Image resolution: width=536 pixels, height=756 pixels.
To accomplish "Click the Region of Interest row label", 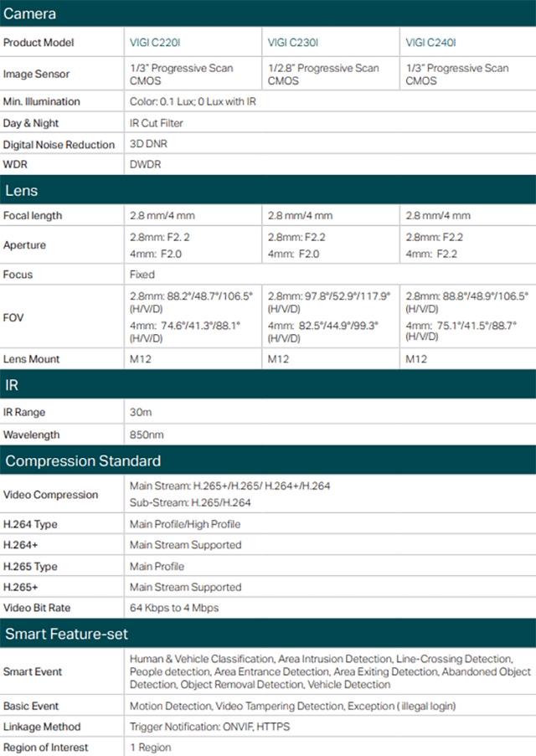I will pyautogui.click(x=45, y=748).
